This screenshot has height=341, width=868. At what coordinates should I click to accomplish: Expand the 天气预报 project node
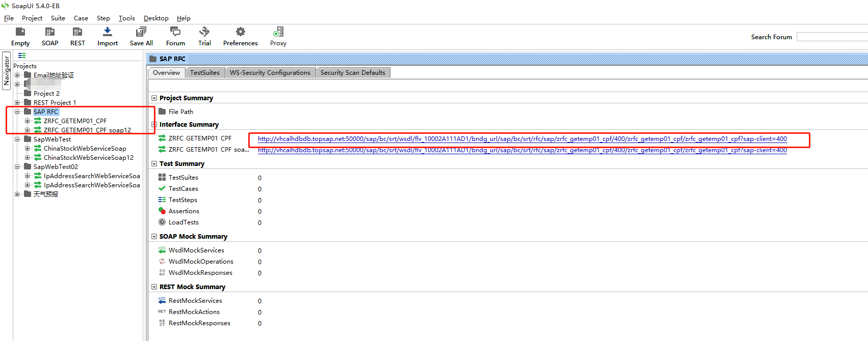(x=17, y=194)
